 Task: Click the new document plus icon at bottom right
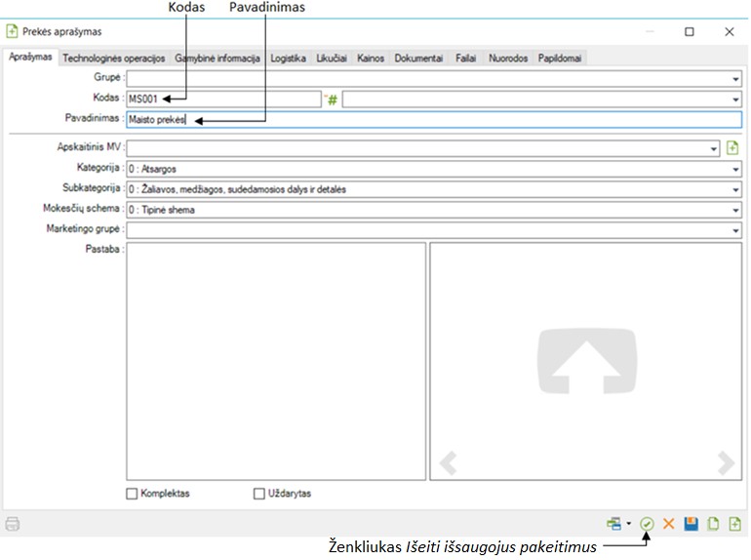click(x=734, y=524)
